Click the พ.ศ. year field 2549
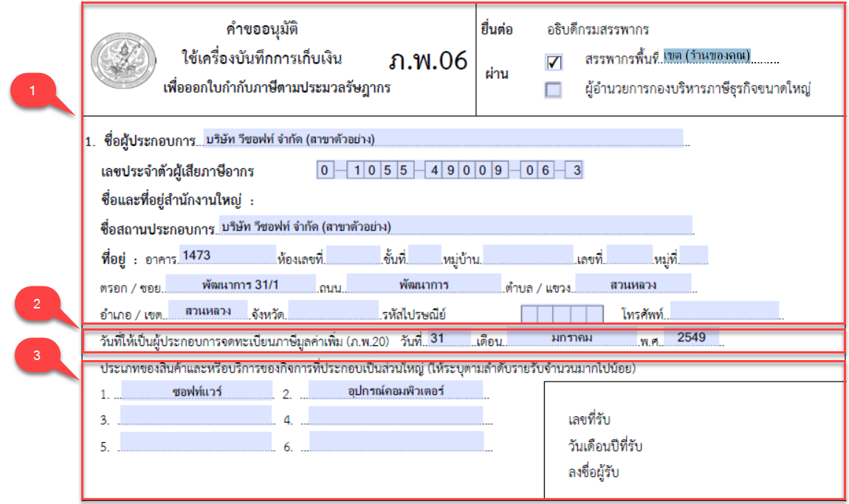The image size is (849, 504). pos(691,338)
